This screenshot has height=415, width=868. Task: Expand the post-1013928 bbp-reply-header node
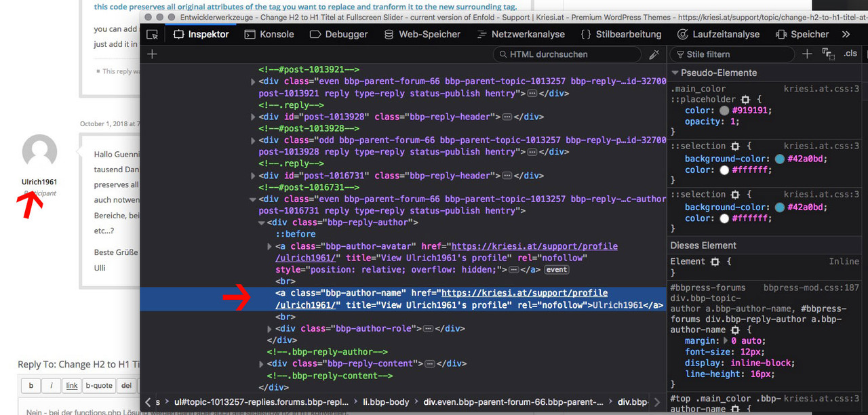(x=253, y=117)
